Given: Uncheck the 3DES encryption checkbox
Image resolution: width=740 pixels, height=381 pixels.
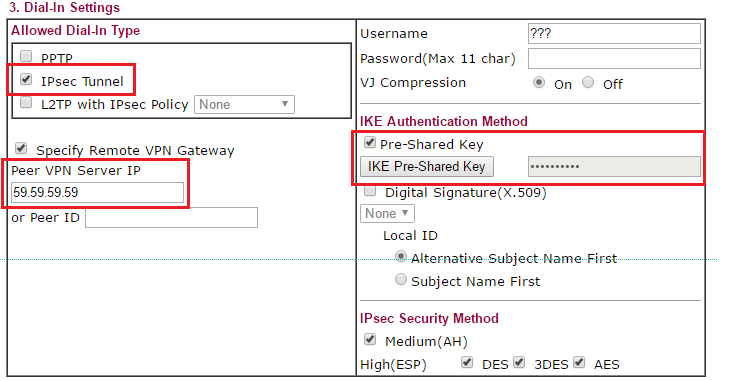Looking at the screenshot, I should click(519, 362).
